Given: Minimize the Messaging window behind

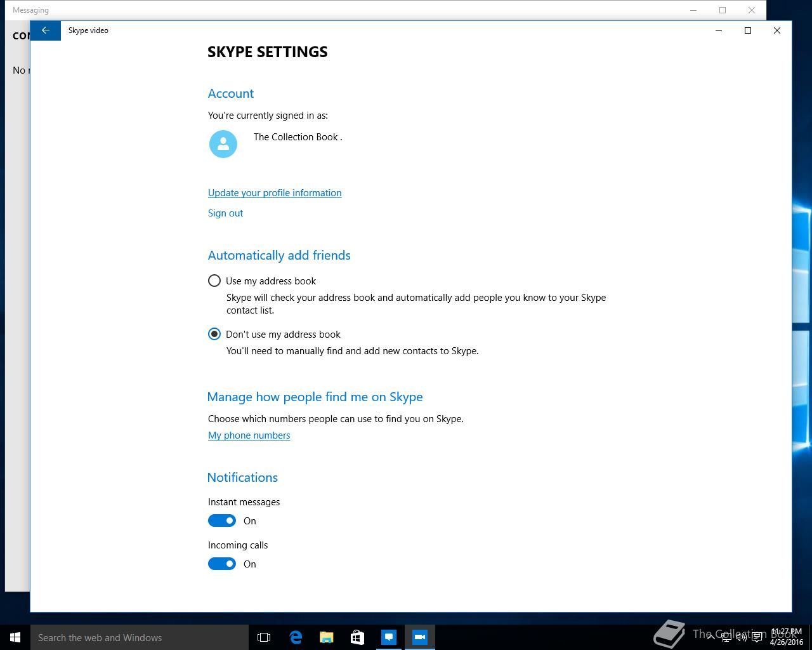Looking at the screenshot, I should (693, 10).
